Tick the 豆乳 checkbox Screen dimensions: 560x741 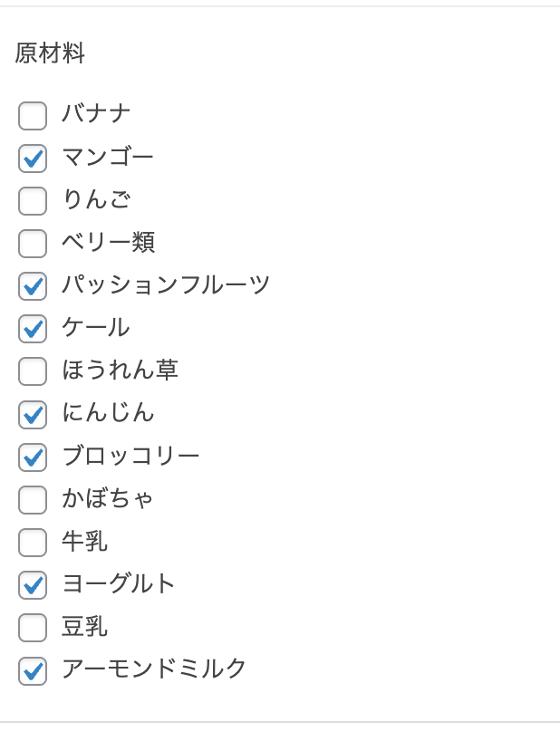pos(33,627)
